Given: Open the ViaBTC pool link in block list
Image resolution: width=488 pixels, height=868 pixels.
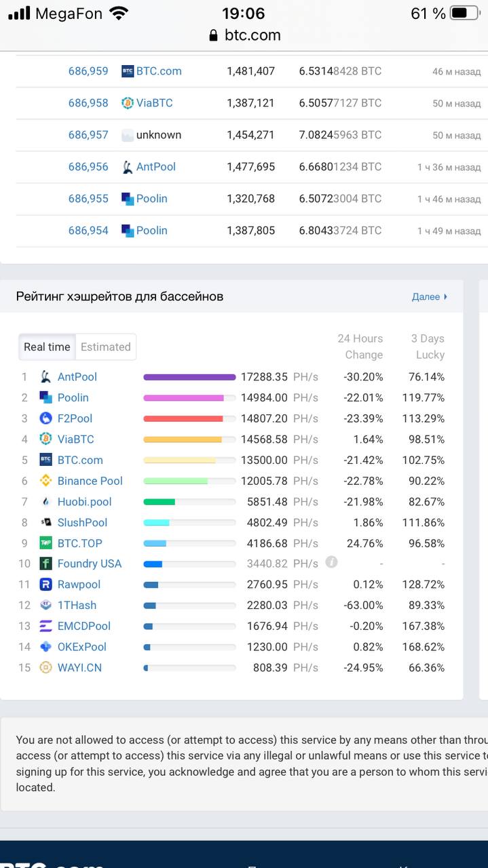Looking at the screenshot, I should (154, 103).
